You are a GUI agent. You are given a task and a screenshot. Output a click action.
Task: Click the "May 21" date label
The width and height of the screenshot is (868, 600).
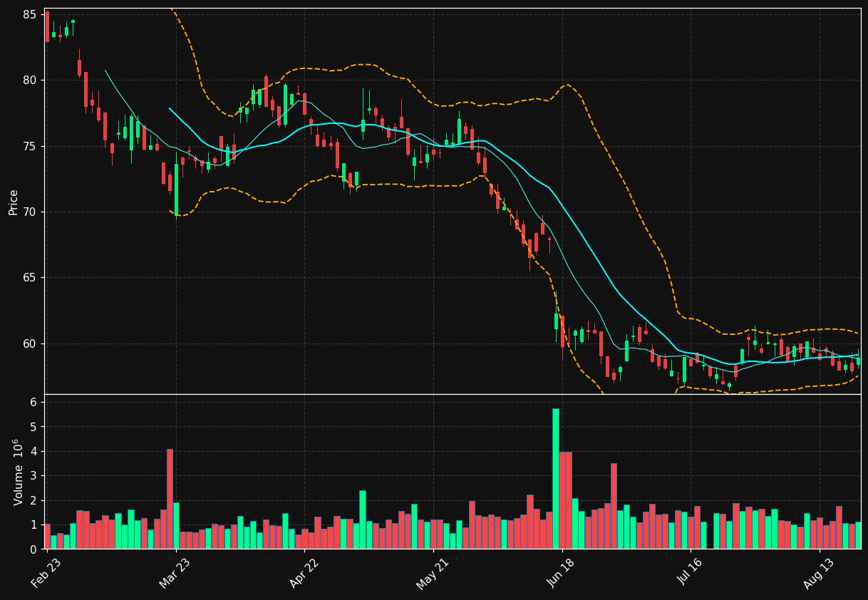click(x=432, y=574)
